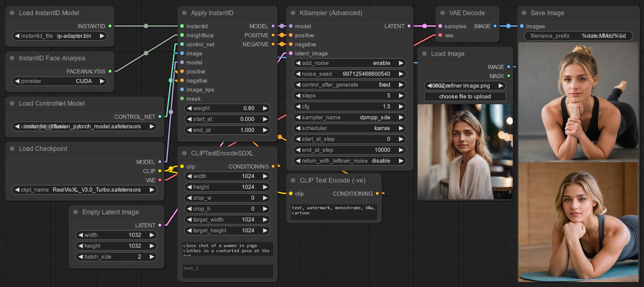Toggle return_with_leftover_noise disable setting

[x=350, y=161]
